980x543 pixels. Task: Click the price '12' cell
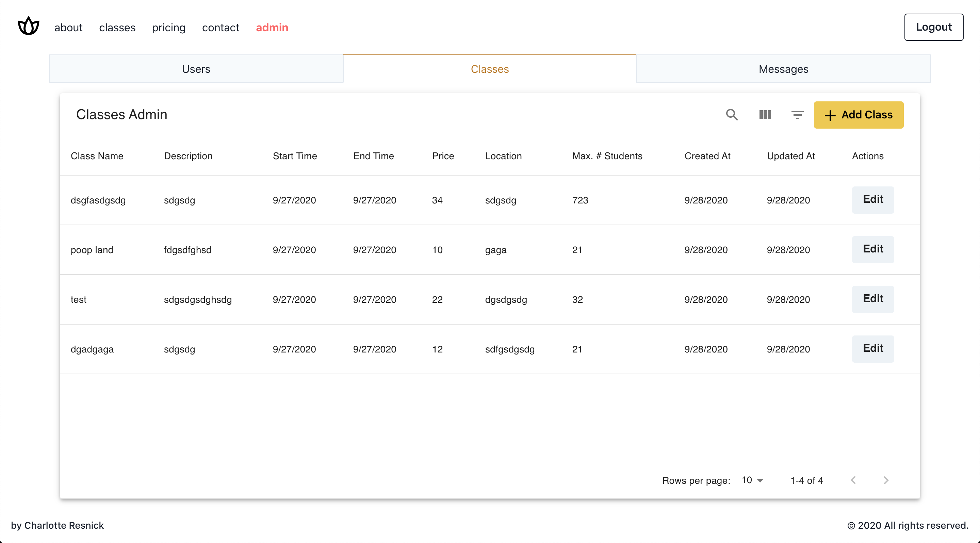pyautogui.click(x=437, y=349)
